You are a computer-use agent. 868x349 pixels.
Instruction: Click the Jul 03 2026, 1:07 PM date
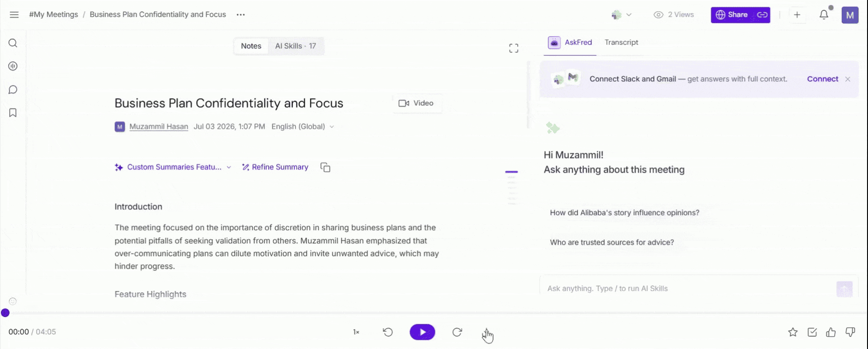coord(229,127)
